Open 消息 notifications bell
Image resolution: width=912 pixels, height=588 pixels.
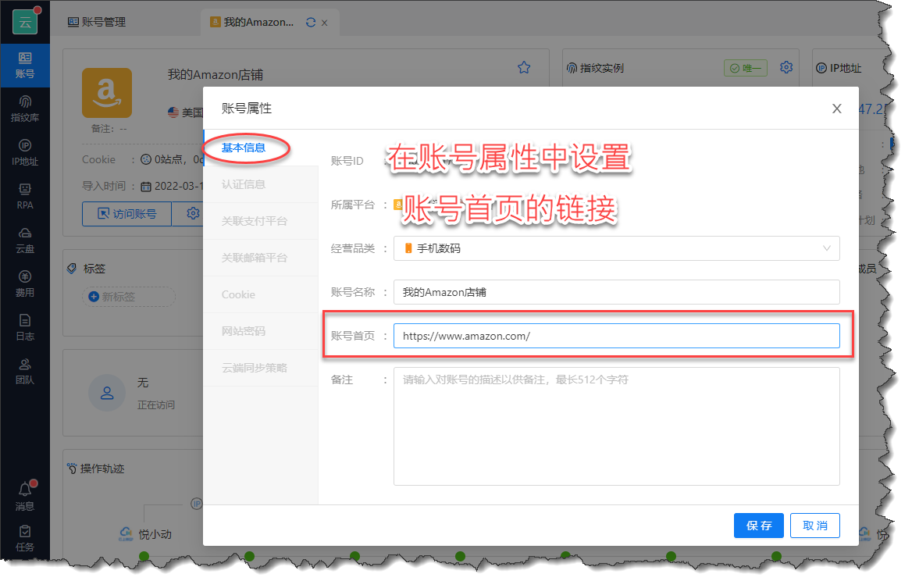coord(25,496)
